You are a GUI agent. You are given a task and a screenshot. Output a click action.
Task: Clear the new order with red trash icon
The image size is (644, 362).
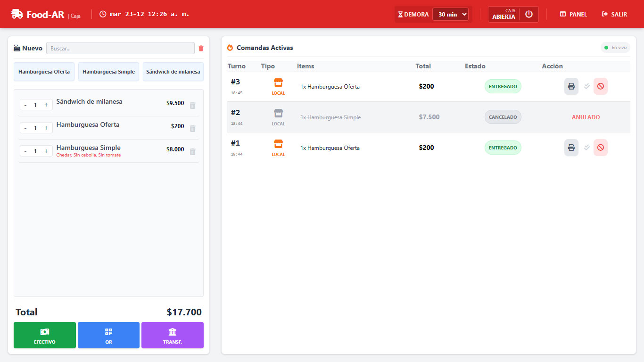(x=201, y=48)
